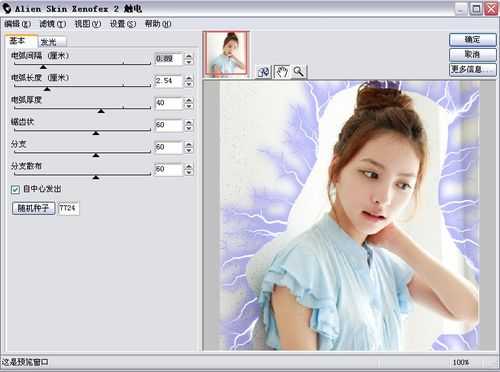500x372 pixels.
Task: Focus the 电弧厚度 value field showing 40
Action: [x=169, y=103]
